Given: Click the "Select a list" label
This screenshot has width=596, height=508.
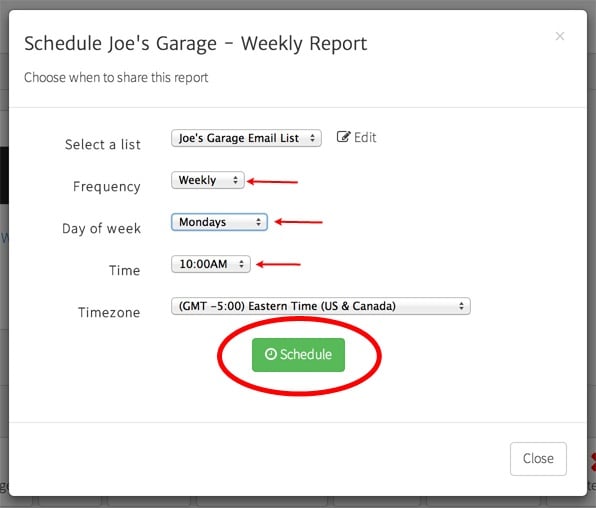Looking at the screenshot, I should point(103,144).
